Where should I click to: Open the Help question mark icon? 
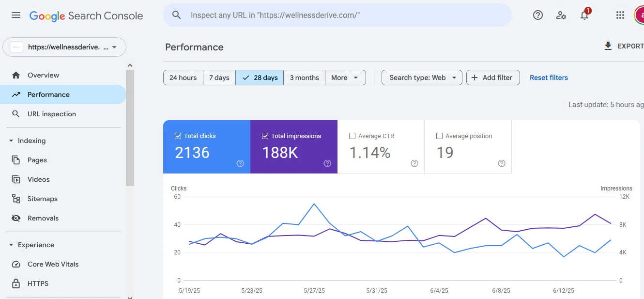pyautogui.click(x=538, y=15)
